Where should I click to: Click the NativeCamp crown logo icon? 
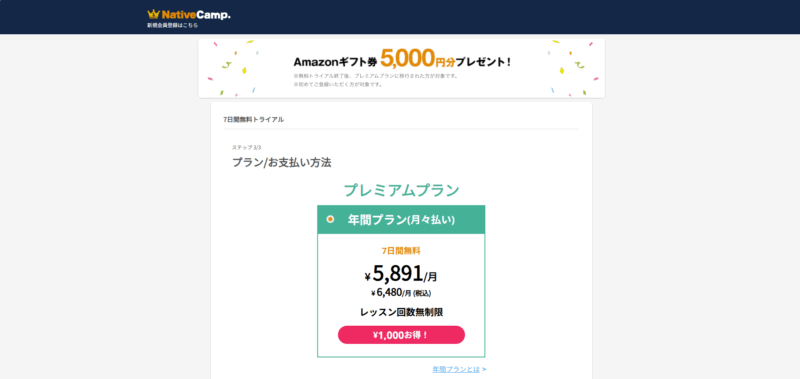[154, 14]
